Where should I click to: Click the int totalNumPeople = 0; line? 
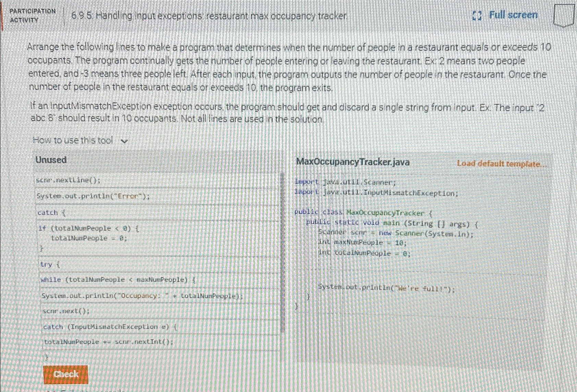(364, 253)
